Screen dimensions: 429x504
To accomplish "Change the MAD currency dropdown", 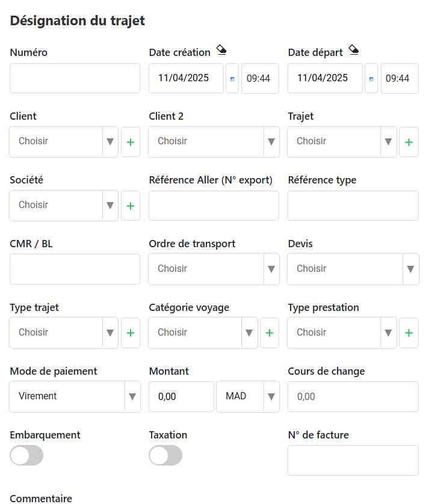I will (248, 396).
